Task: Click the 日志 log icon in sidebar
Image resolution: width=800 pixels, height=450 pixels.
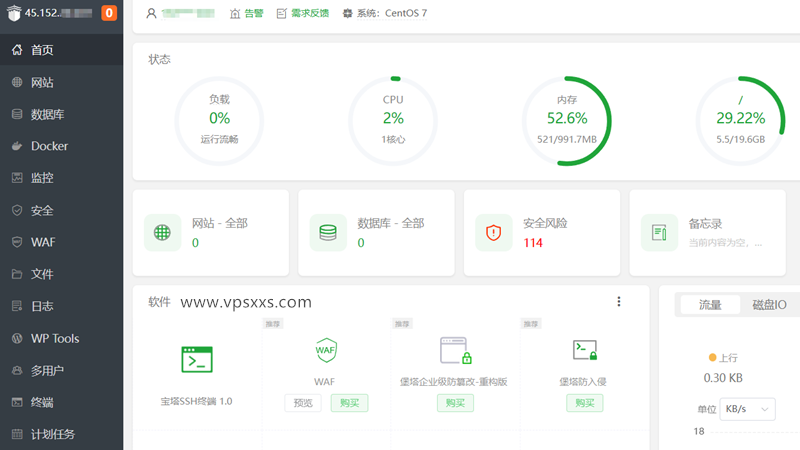Action: [17, 306]
